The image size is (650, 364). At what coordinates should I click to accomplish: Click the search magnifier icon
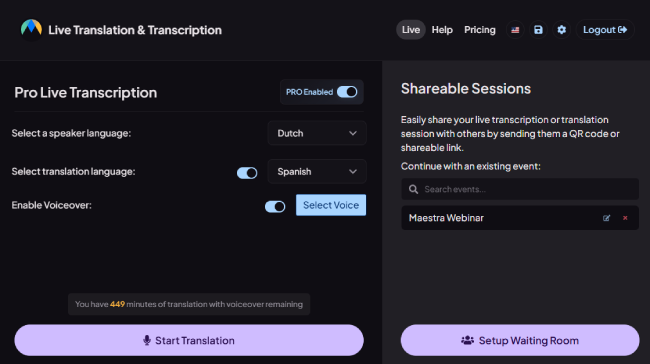click(413, 189)
